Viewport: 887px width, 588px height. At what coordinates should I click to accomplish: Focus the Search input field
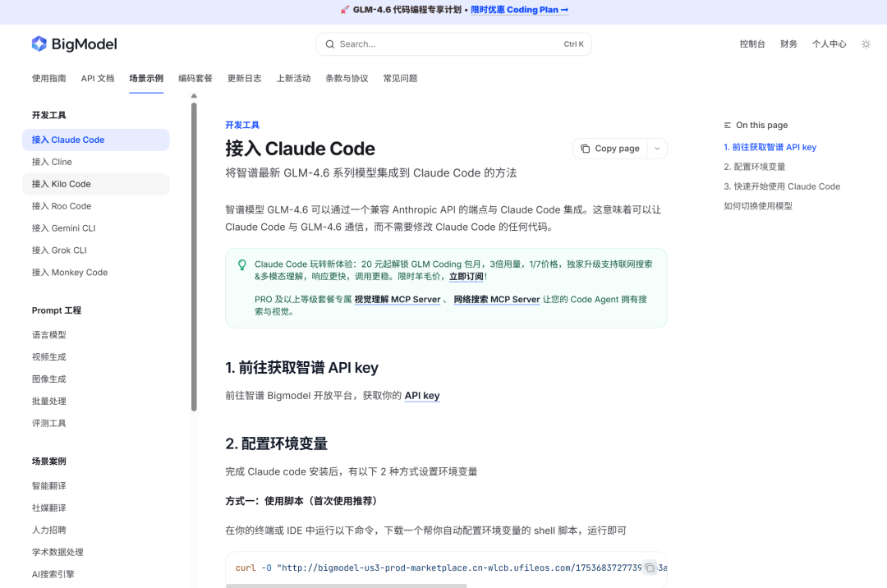(453, 44)
